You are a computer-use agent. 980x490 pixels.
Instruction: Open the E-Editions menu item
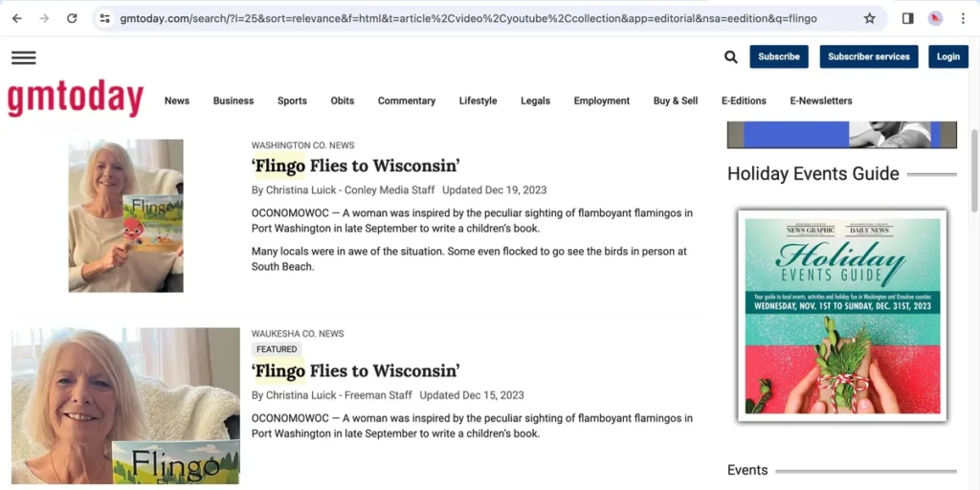click(x=744, y=100)
